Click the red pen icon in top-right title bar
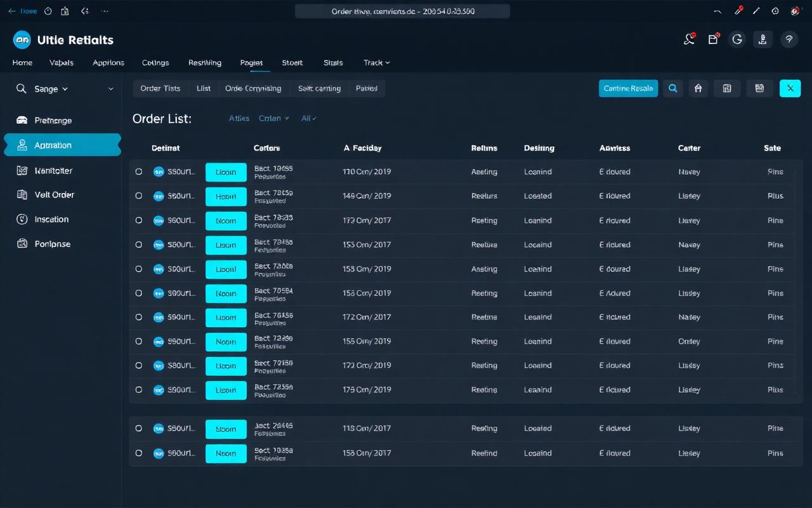The width and height of the screenshot is (812, 508). 738,11
